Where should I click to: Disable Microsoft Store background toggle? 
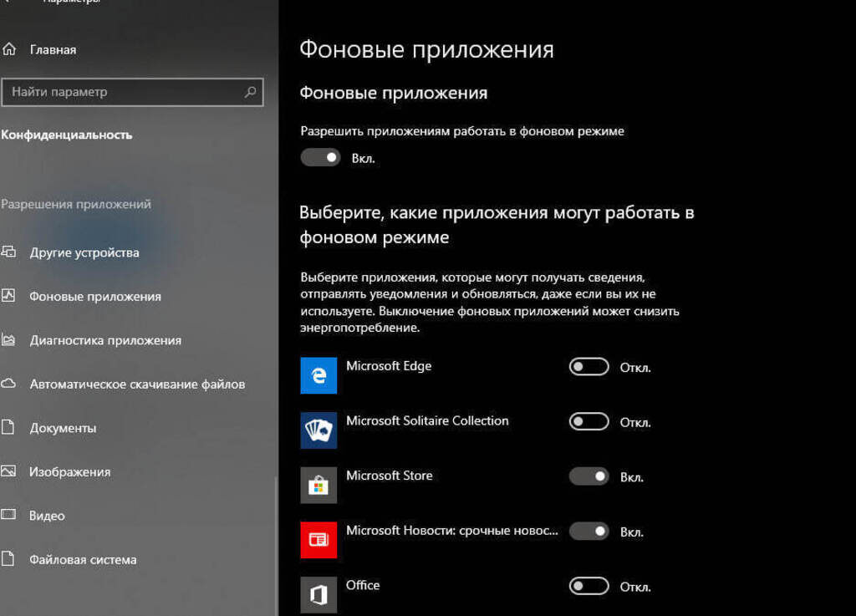pos(589,476)
